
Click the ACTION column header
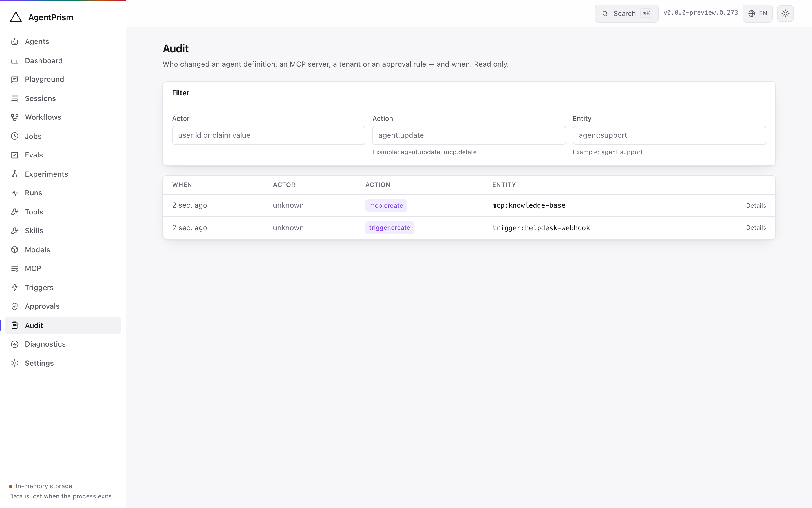tap(378, 185)
